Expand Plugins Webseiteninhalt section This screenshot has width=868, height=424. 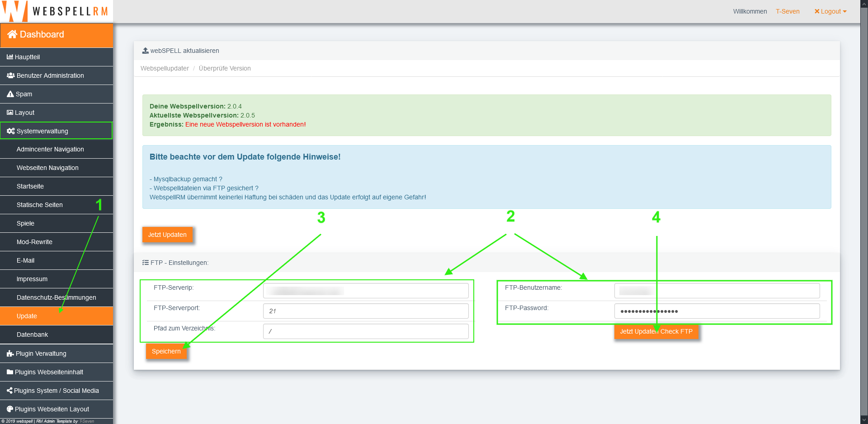click(x=57, y=372)
